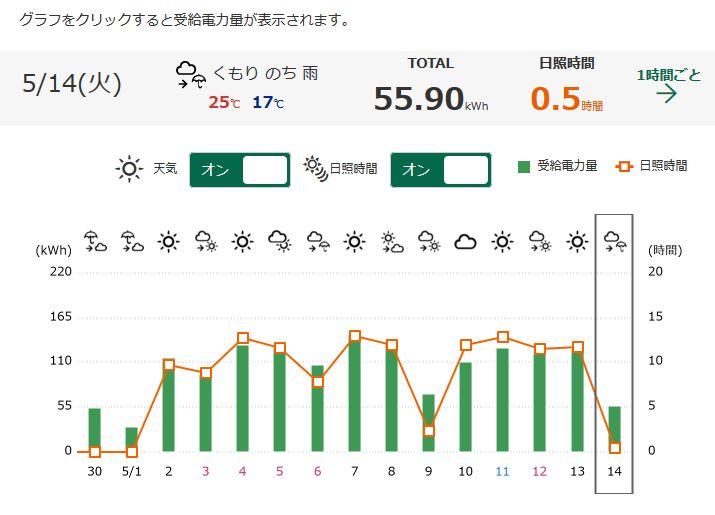Click the weather icon above 5/1
The image size is (715, 515).
tap(132, 242)
